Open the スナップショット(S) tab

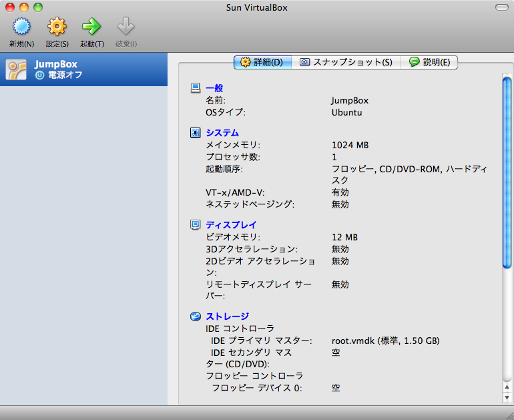[346, 62]
